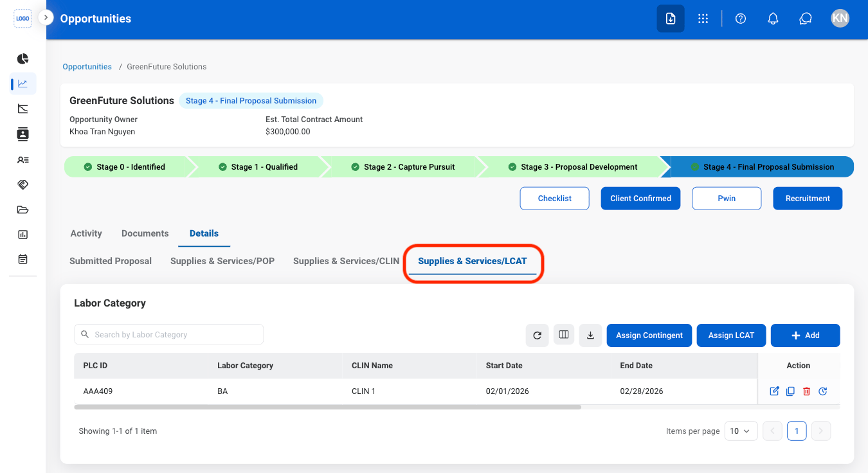Click the Assign LCAT button

pos(731,335)
